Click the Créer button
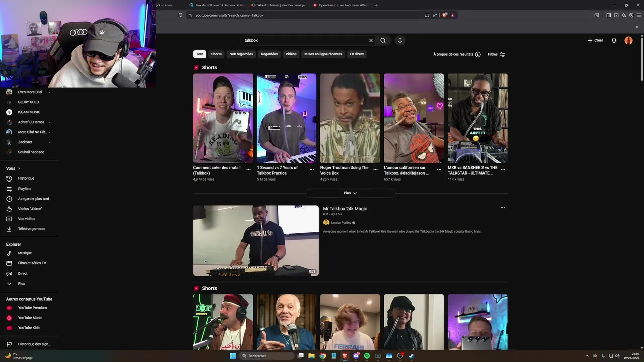This screenshot has height=362, width=644. 595,40
